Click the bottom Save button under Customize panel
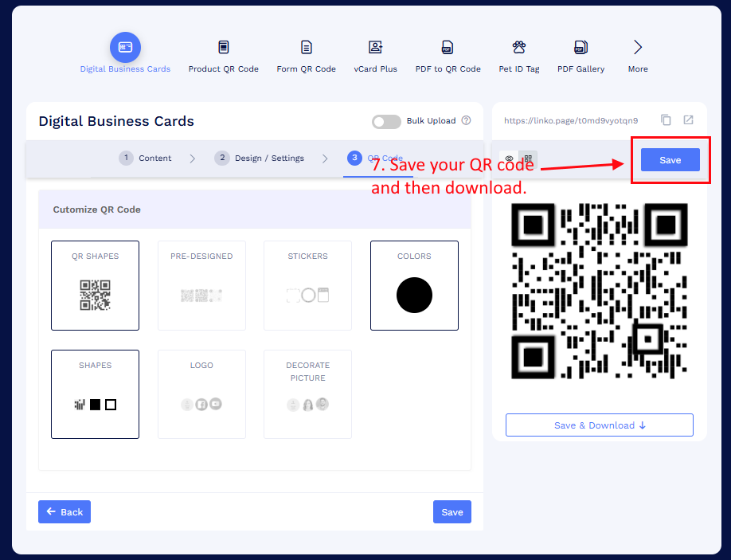This screenshot has height=560, width=731. click(x=451, y=511)
